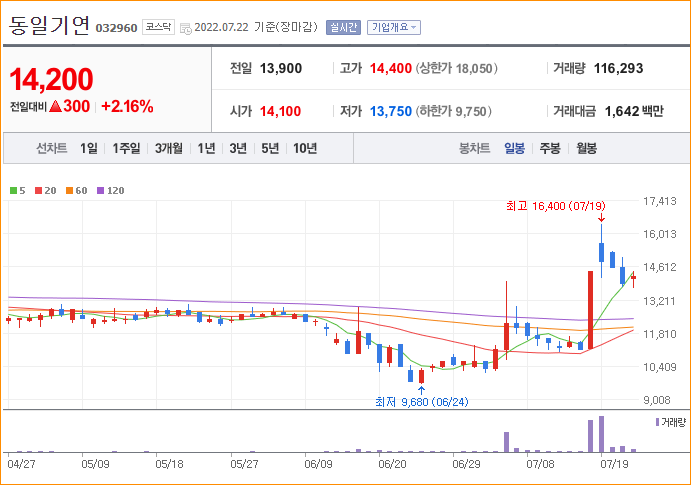Switch to the 일봉 candlestick chart

[514, 148]
